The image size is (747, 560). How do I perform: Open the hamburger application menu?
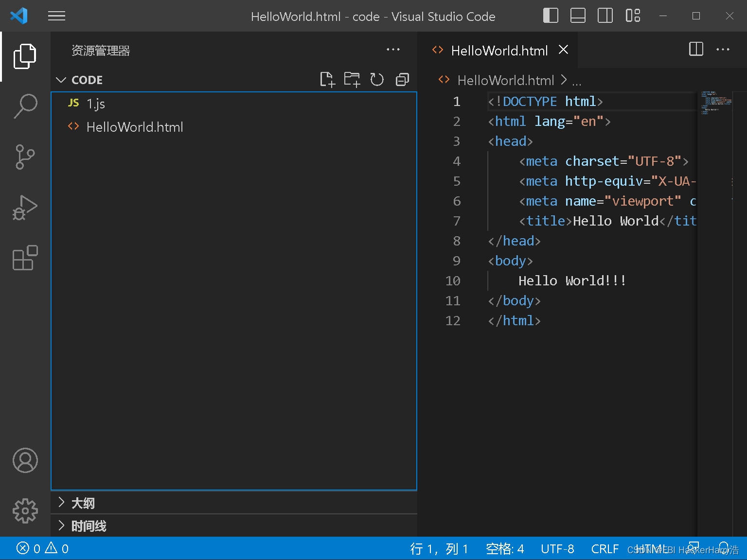56,16
